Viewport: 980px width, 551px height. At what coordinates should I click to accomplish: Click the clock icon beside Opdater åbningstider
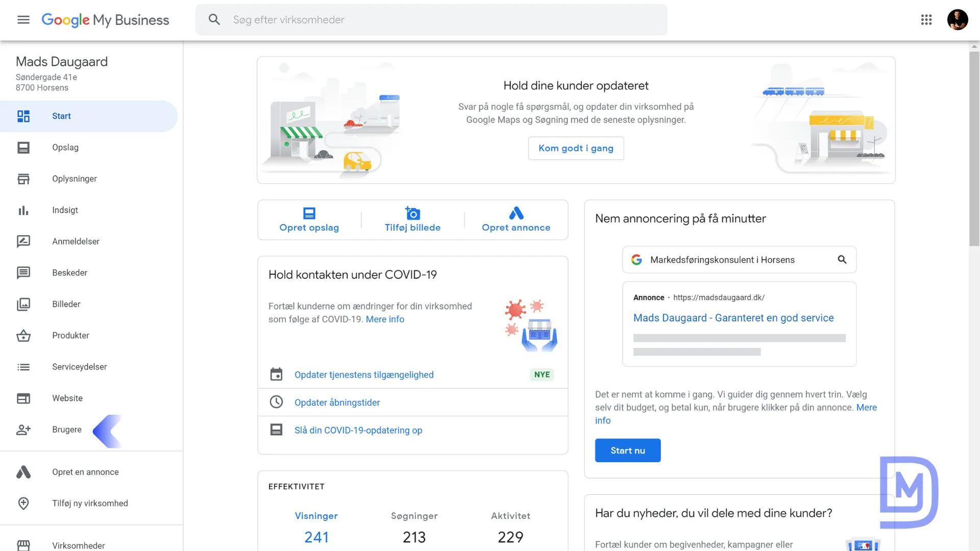click(x=276, y=402)
